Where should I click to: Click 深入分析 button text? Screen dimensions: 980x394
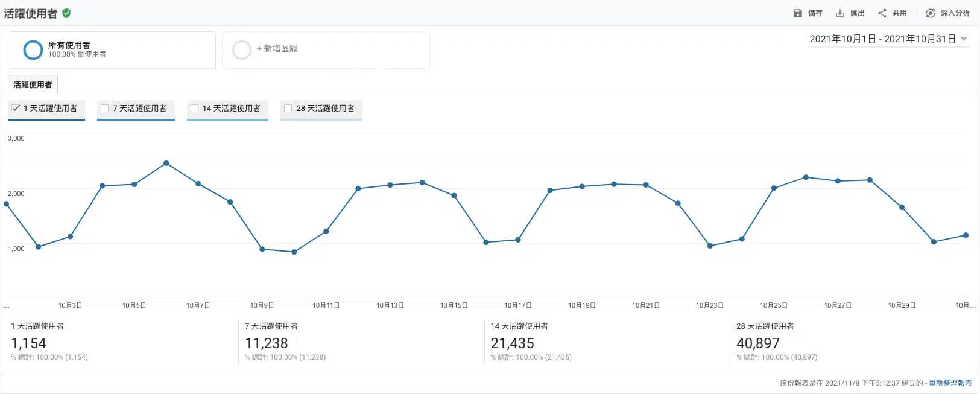click(955, 13)
